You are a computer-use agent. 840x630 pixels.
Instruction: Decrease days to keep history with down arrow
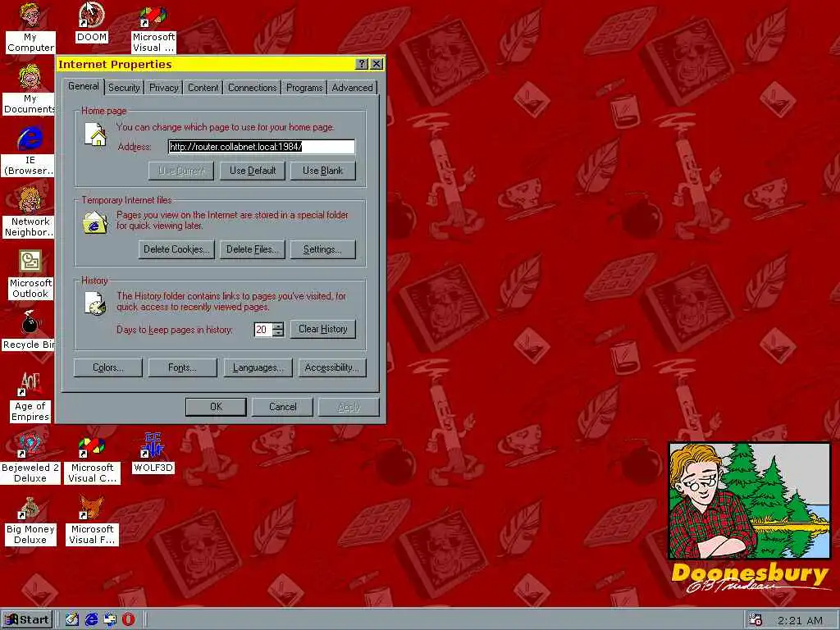click(278, 333)
